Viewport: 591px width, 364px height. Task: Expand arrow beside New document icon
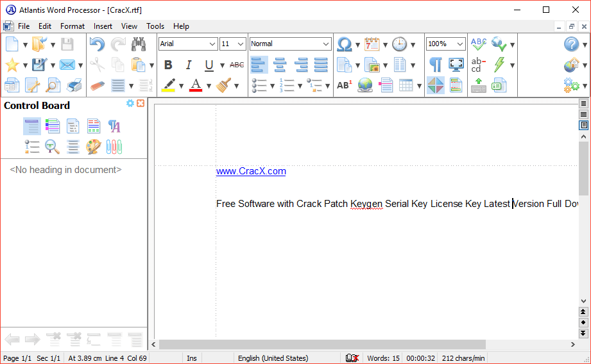tap(25, 45)
